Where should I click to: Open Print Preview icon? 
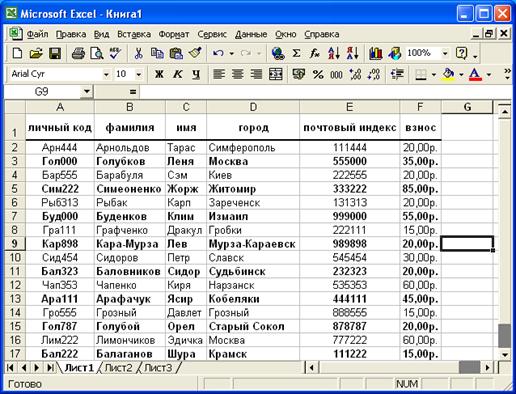pyautogui.click(x=97, y=53)
